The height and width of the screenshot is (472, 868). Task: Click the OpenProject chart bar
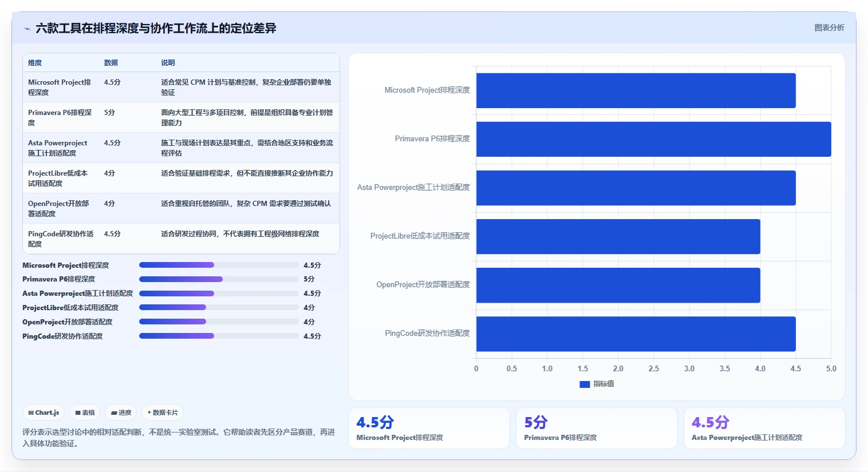(x=618, y=285)
